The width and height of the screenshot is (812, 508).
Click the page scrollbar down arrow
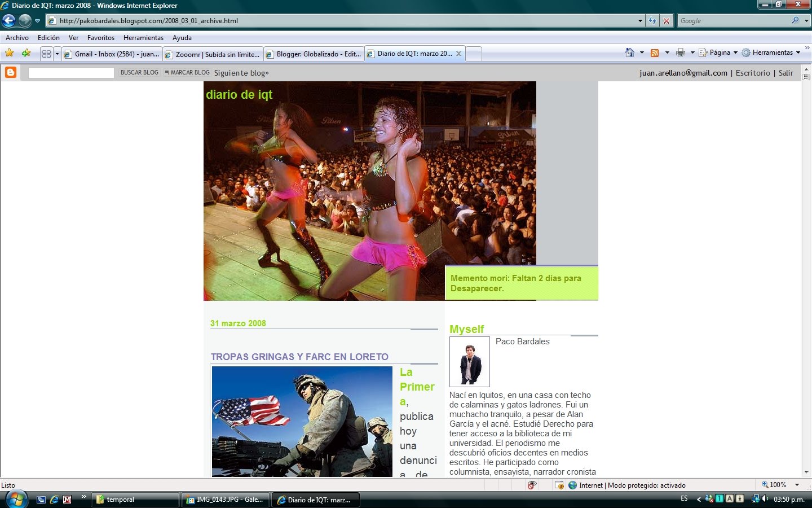pos(806,472)
